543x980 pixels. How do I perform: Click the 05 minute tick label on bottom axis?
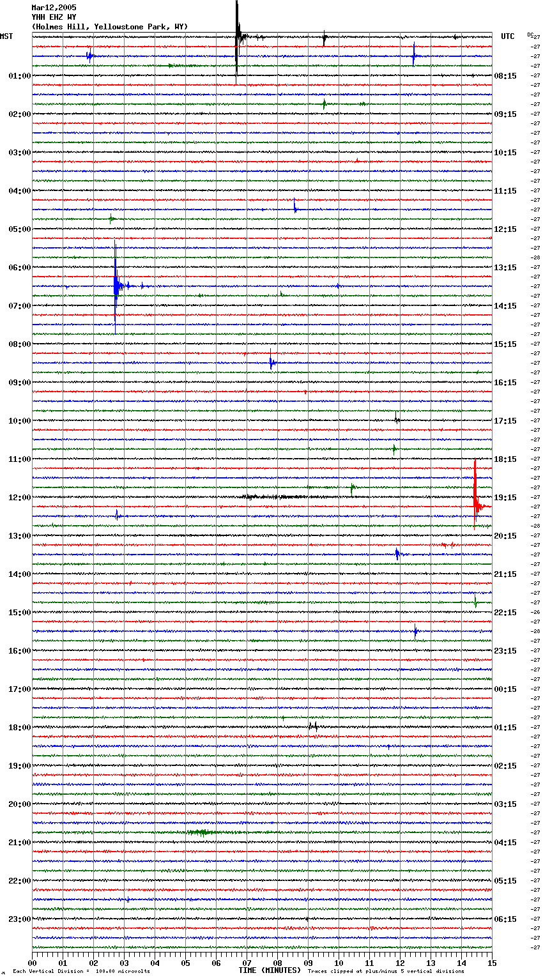click(185, 963)
